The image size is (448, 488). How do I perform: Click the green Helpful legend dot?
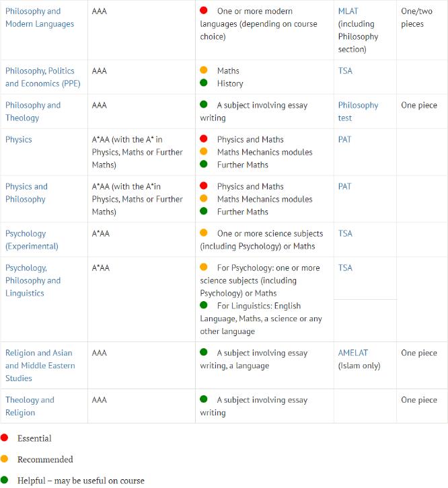pos(5,481)
